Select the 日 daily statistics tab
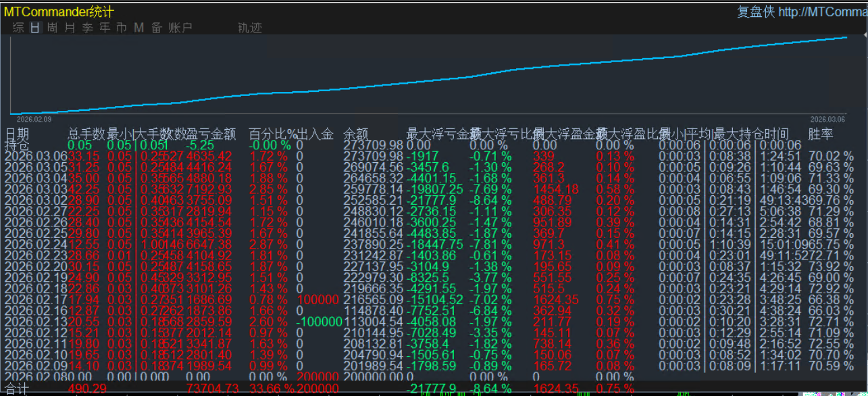Image resolution: width=868 pixels, height=396 pixels. pos(35,28)
